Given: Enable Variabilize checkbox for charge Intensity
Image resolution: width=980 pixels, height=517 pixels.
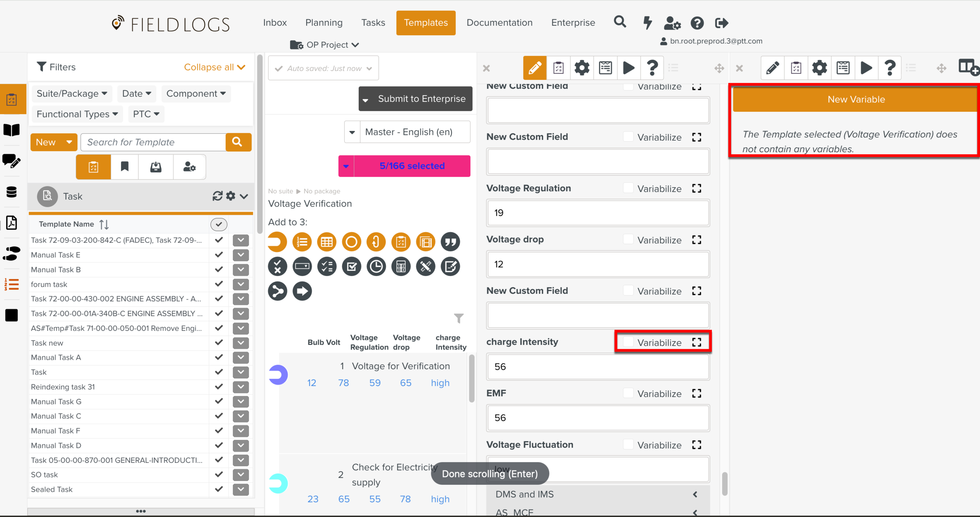Looking at the screenshot, I should pos(628,342).
